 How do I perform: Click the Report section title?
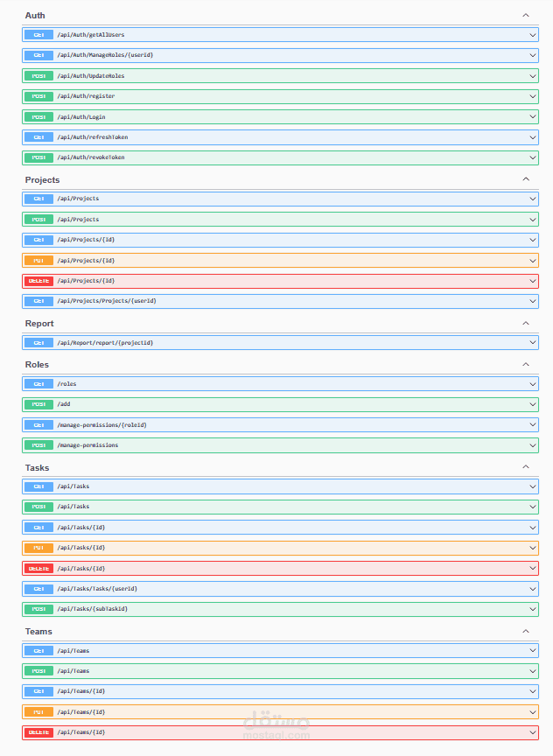click(x=39, y=324)
